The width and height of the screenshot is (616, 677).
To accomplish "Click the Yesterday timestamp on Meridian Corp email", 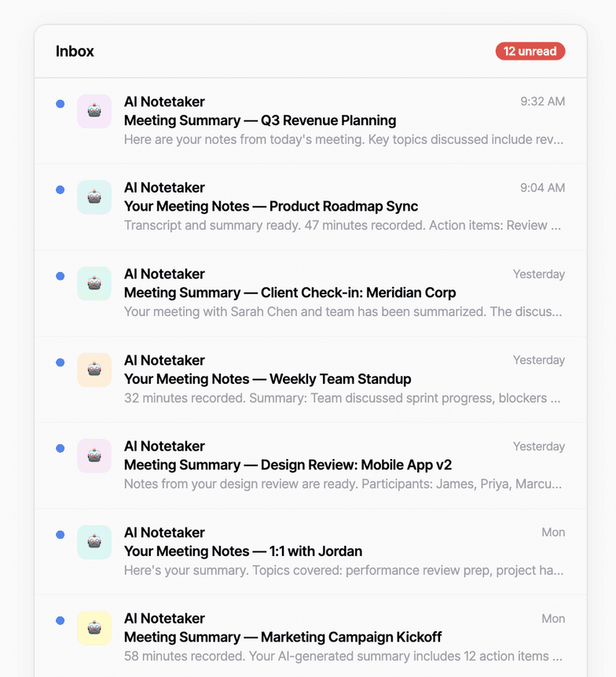I will pyautogui.click(x=539, y=274).
